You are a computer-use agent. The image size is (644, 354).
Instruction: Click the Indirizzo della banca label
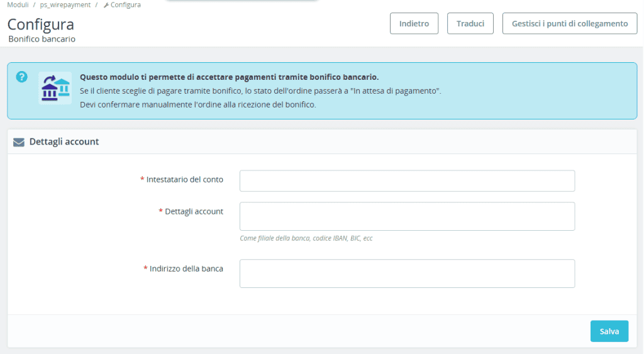coord(186,268)
